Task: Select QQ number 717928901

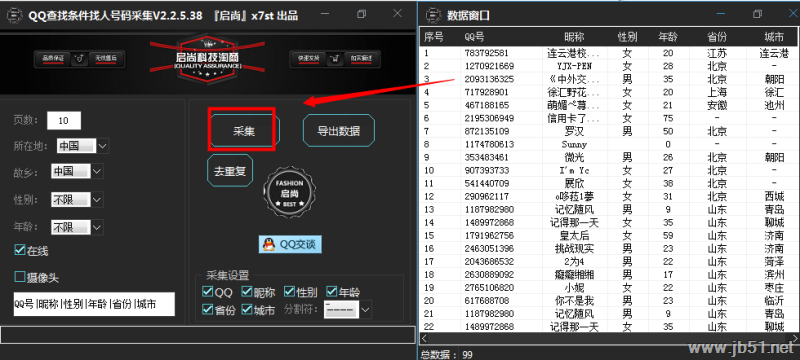Action: click(x=486, y=92)
